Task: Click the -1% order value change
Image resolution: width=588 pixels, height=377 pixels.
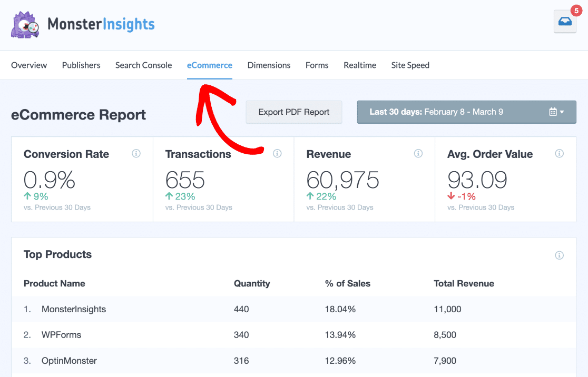Action: (x=461, y=196)
